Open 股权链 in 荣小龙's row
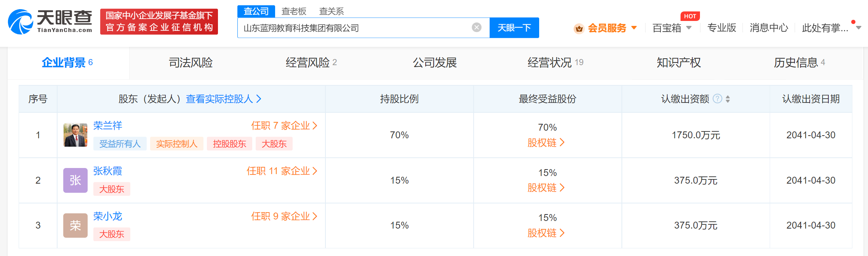868x256 pixels. pos(546,233)
